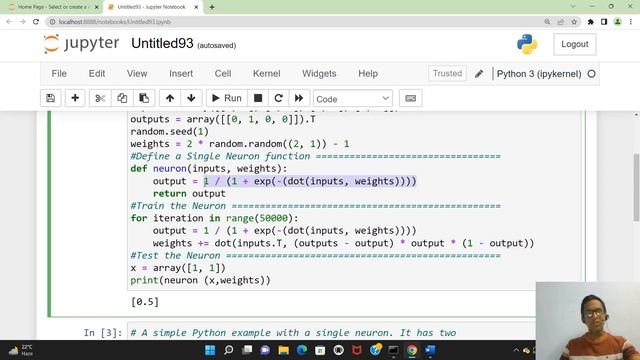Open the Chrome tab search chevron

pyautogui.click(x=573, y=7)
